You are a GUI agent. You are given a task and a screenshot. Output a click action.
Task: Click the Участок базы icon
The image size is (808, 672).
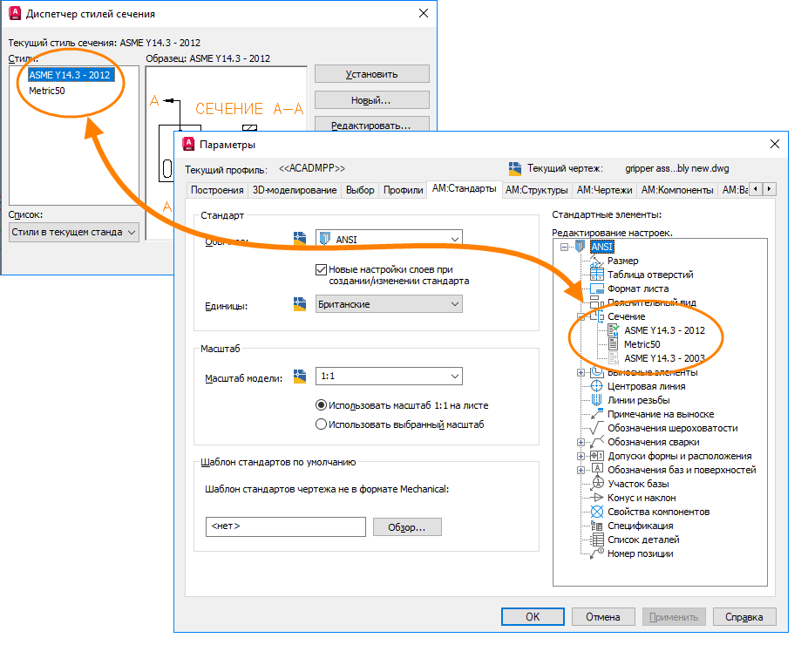point(597,484)
